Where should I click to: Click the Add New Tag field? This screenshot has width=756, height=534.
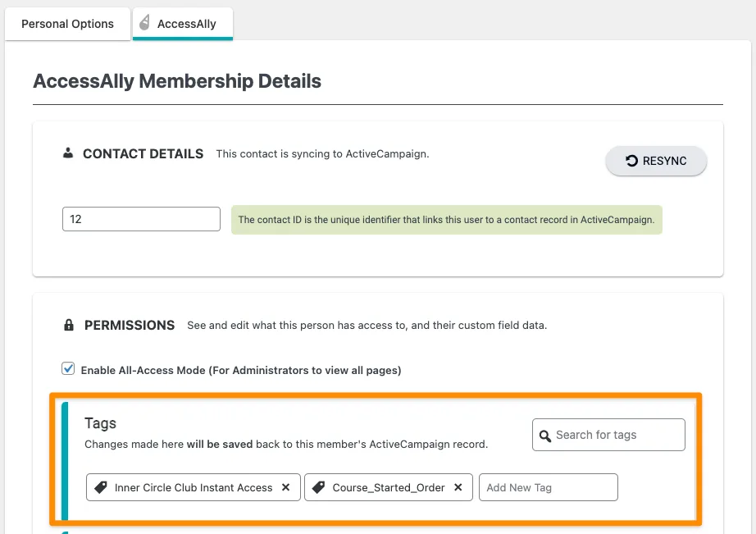548,486
